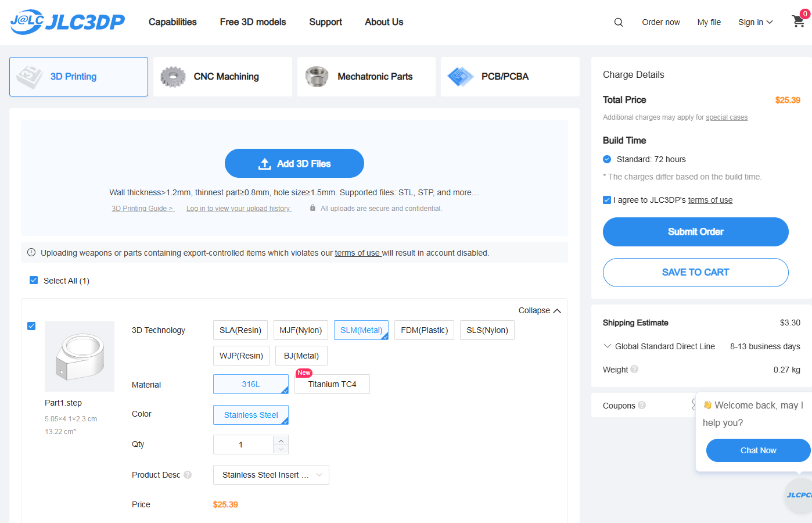Open the Support menu
812x523 pixels.
(325, 22)
